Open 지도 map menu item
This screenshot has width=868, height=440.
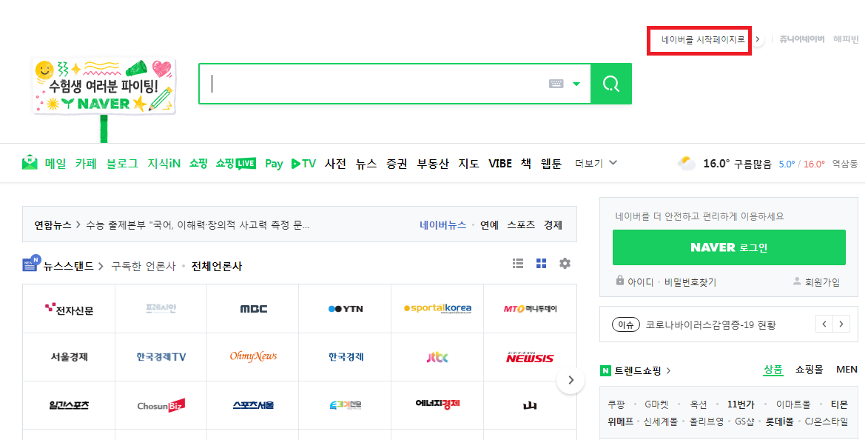468,164
